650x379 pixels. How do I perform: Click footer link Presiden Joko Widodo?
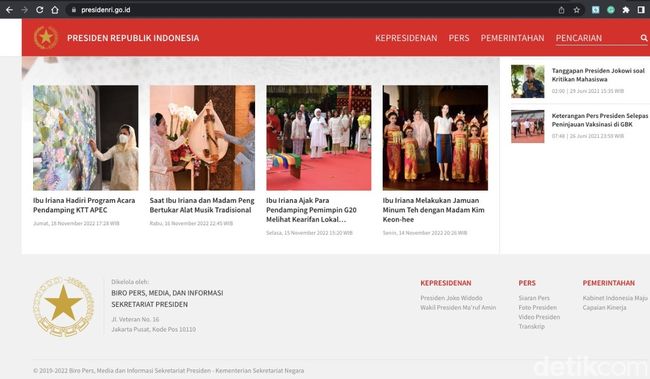451,298
